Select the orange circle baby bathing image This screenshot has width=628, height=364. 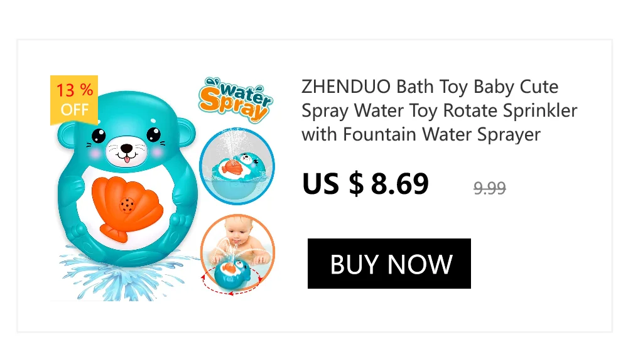click(237, 253)
